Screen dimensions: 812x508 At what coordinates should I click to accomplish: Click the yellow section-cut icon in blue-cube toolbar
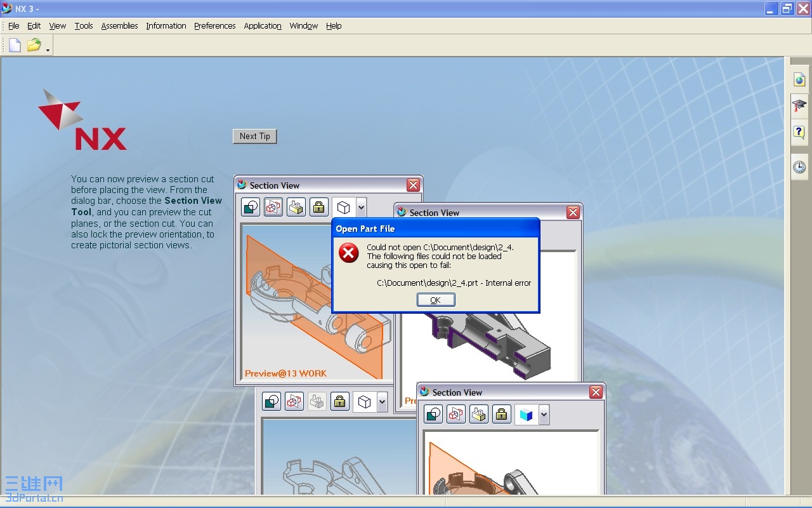(479, 415)
